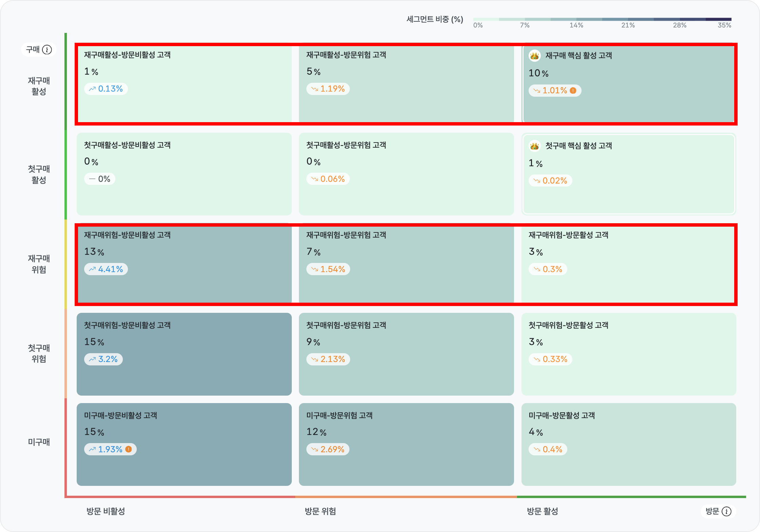Click the darkest 35% legend color segment
This screenshot has height=532, width=760.
[x=718, y=19]
